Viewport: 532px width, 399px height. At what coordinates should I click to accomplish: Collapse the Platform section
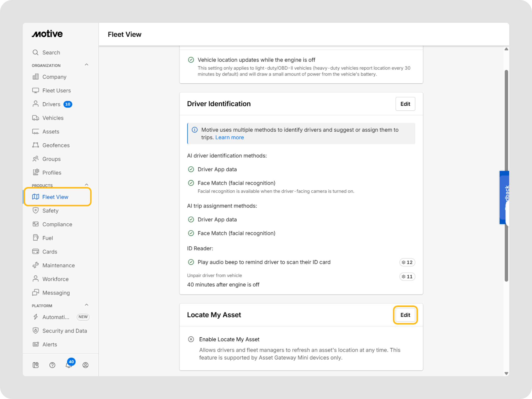click(x=87, y=305)
